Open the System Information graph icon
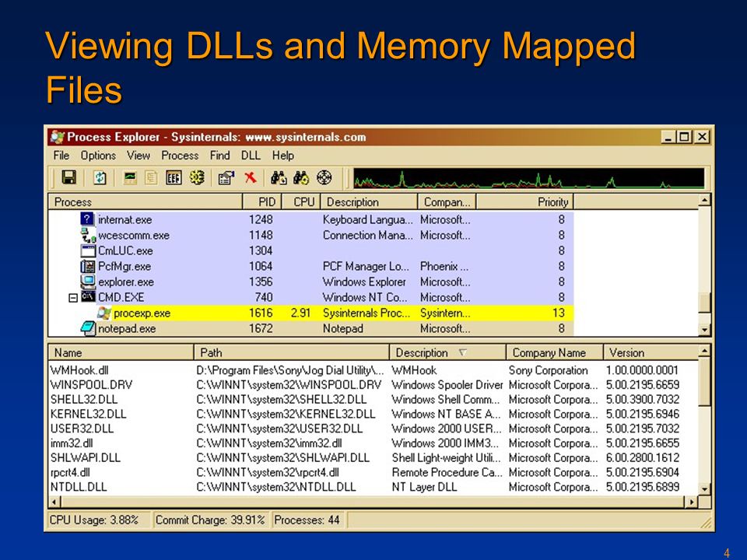This screenshot has width=747, height=560. [x=130, y=177]
